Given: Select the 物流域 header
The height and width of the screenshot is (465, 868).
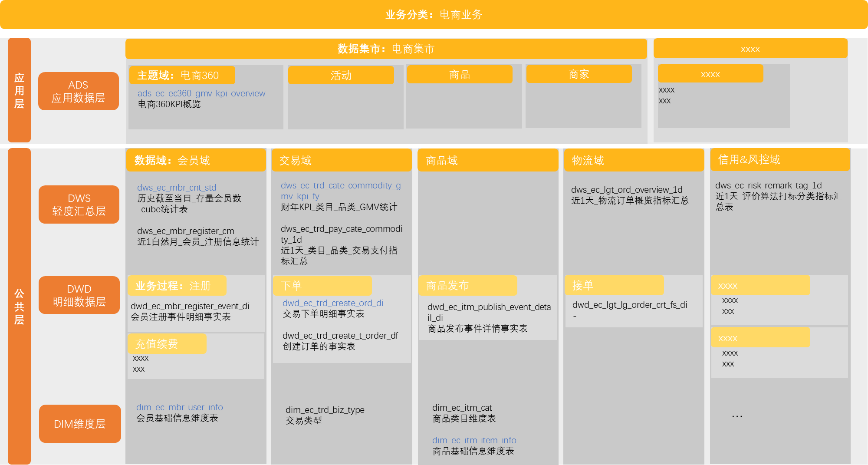Looking at the screenshot, I should point(634,160).
